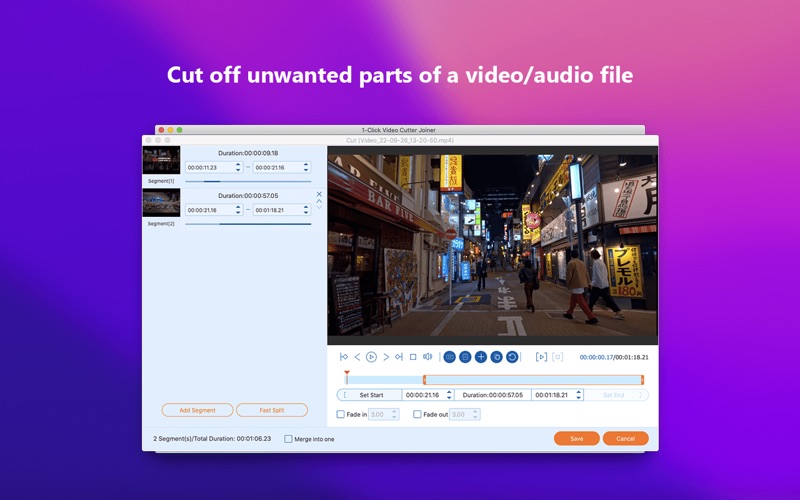Remove Segment 2 with the X icon
The image size is (800, 500).
click(319, 194)
